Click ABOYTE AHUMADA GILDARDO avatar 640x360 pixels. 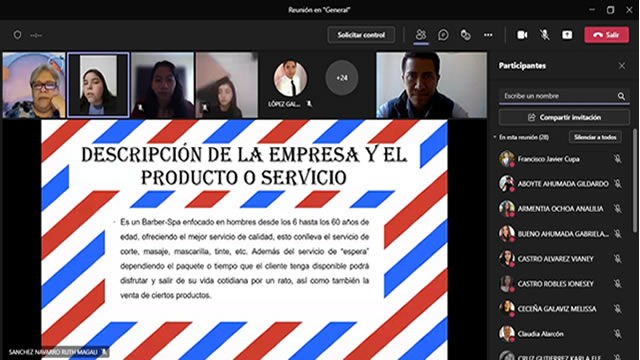coord(507,184)
